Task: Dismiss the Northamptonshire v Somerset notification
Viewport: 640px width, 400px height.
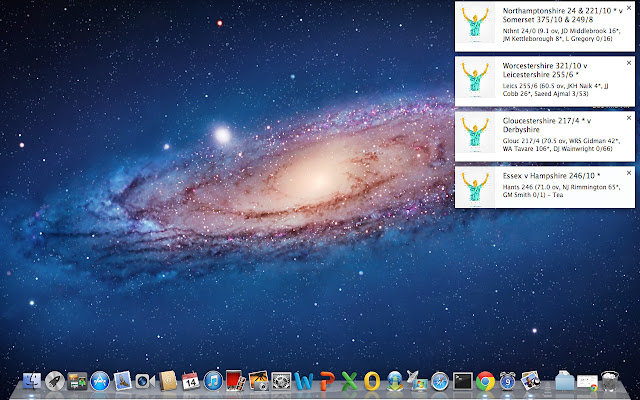Action: click(628, 8)
